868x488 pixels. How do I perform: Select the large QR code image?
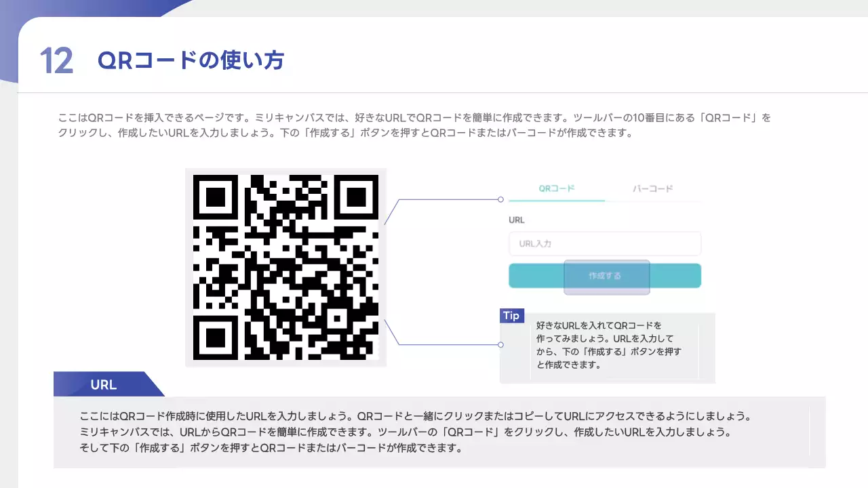tap(285, 267)
